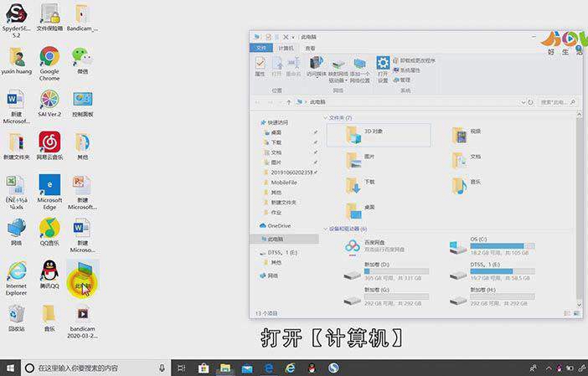This screenshot has width=588, height=376.
Task: Click the 访问媒体 media access icon
Action: pyautogui.click(x=316, y=67)
